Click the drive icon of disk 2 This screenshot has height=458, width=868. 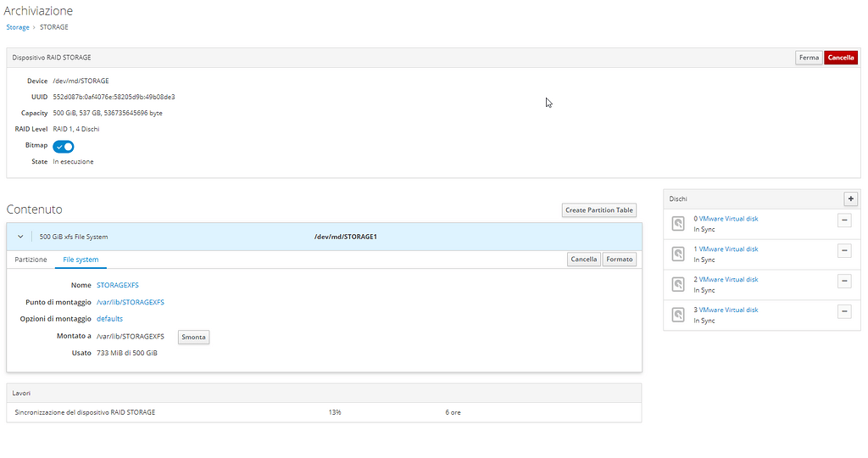678,285
